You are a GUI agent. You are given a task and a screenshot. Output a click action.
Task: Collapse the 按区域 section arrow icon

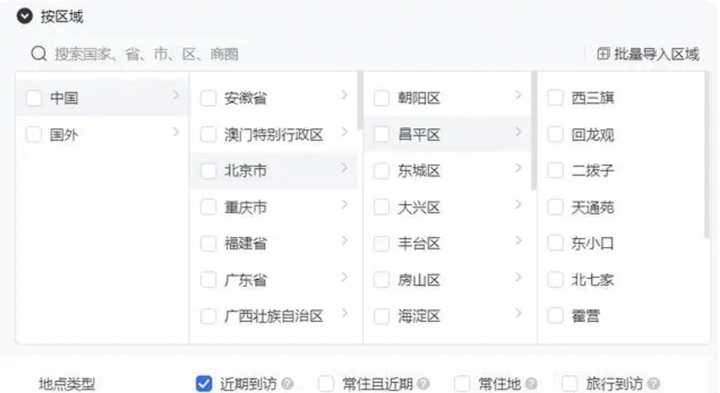(24, 16)
